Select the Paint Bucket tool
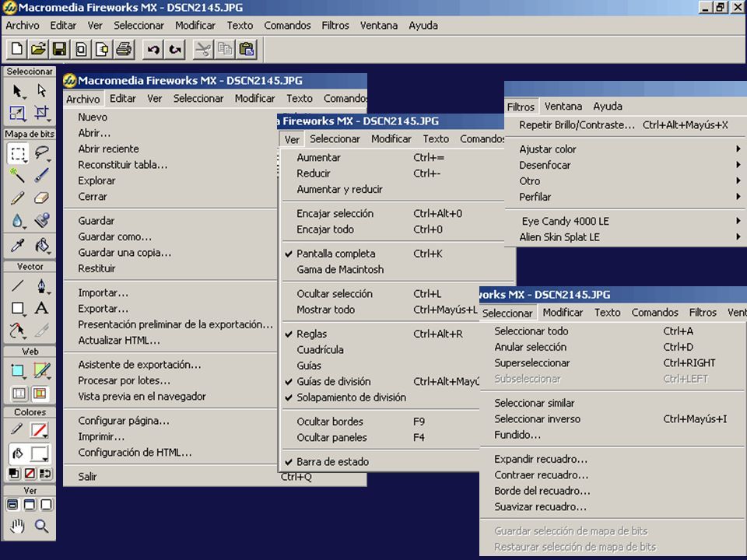Image resolution: width=747 pixels, height=560 pixels. coord(41,245)
